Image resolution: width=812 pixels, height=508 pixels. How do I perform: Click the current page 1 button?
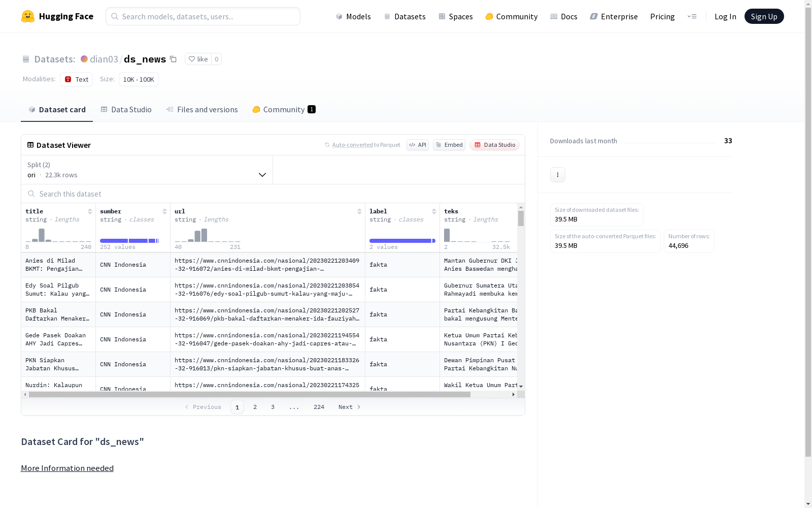237,407
